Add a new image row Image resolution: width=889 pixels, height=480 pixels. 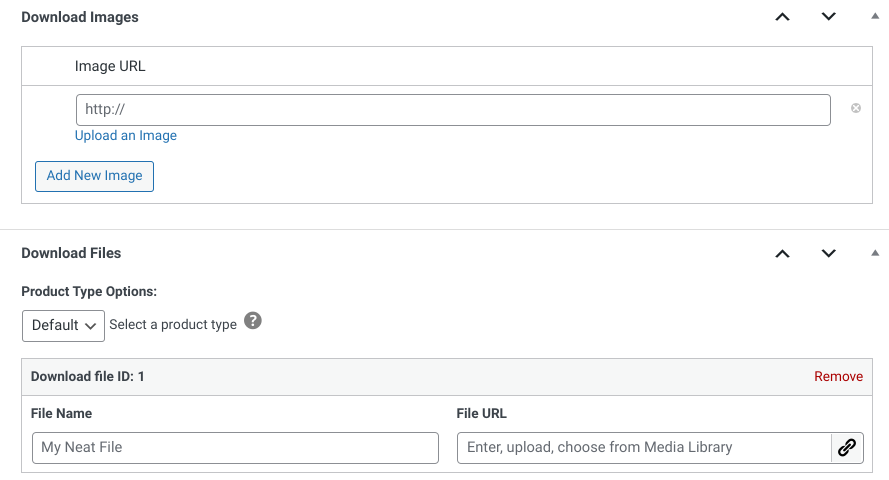pos(94,176)
